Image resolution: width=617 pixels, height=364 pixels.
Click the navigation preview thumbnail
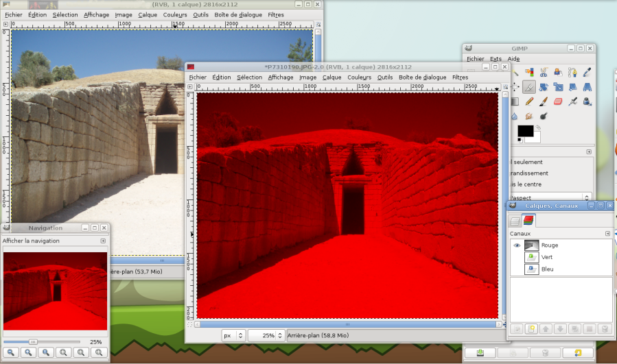(x=55, y=291)
